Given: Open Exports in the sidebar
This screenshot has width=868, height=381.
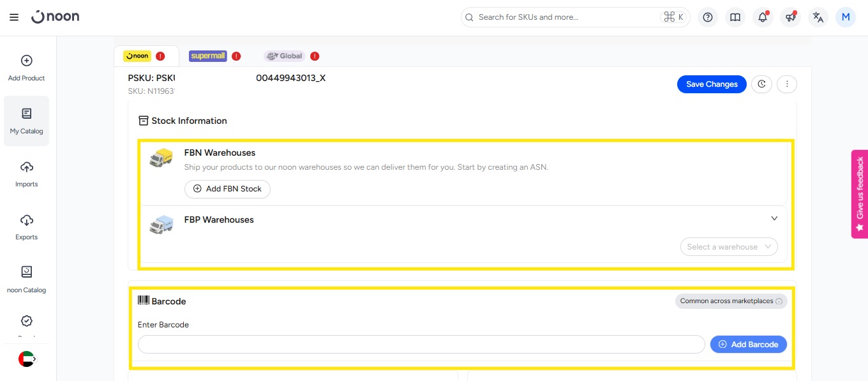Looking at the screenshot, I should click(x=26, y=227).
